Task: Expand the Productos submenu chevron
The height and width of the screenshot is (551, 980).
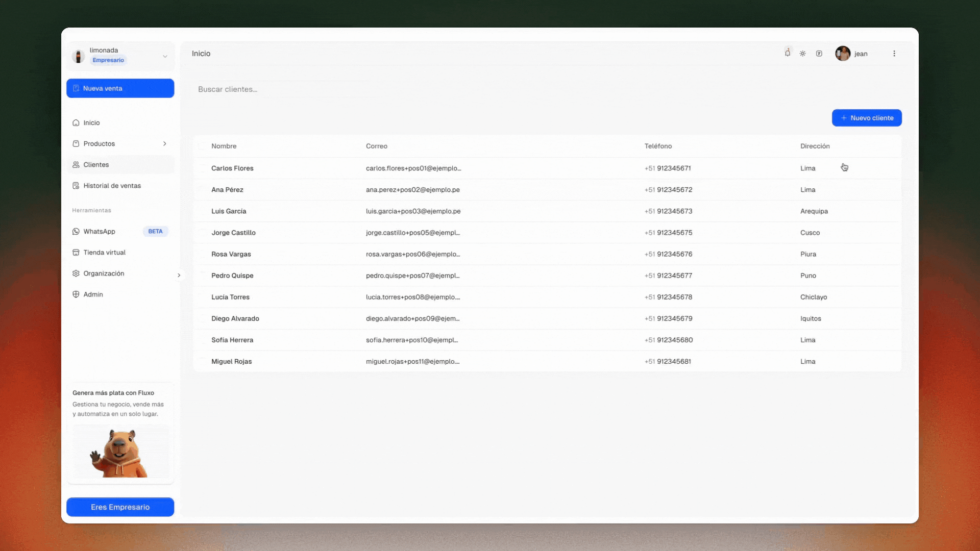Action: (164, 144)
